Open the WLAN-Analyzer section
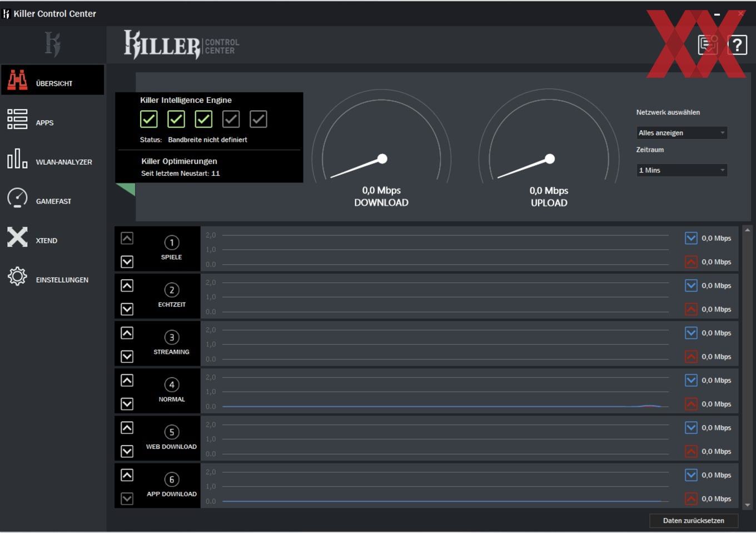 point(52,159)
